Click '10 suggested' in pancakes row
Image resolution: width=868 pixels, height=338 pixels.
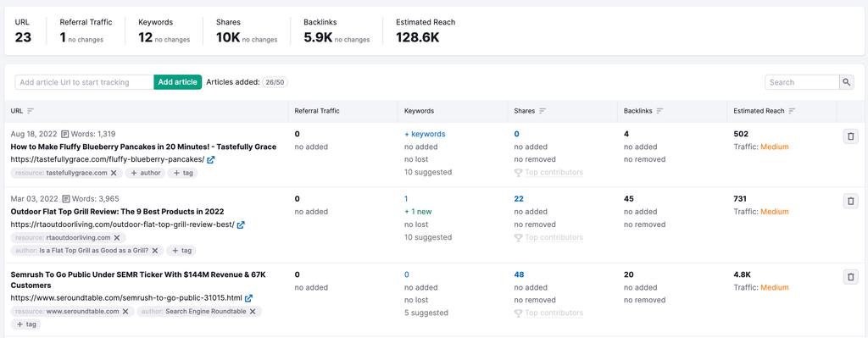coord(427,172)
